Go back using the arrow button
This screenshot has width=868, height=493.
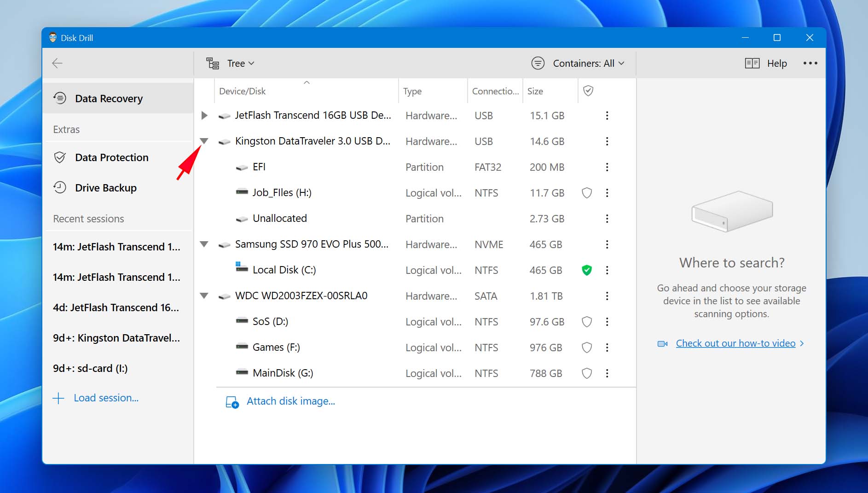[57, 63]
